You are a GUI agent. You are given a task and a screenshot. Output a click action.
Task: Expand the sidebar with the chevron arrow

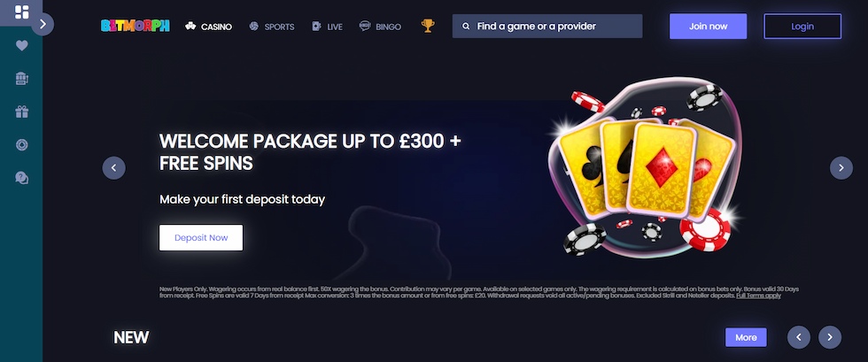pos(43,25)
